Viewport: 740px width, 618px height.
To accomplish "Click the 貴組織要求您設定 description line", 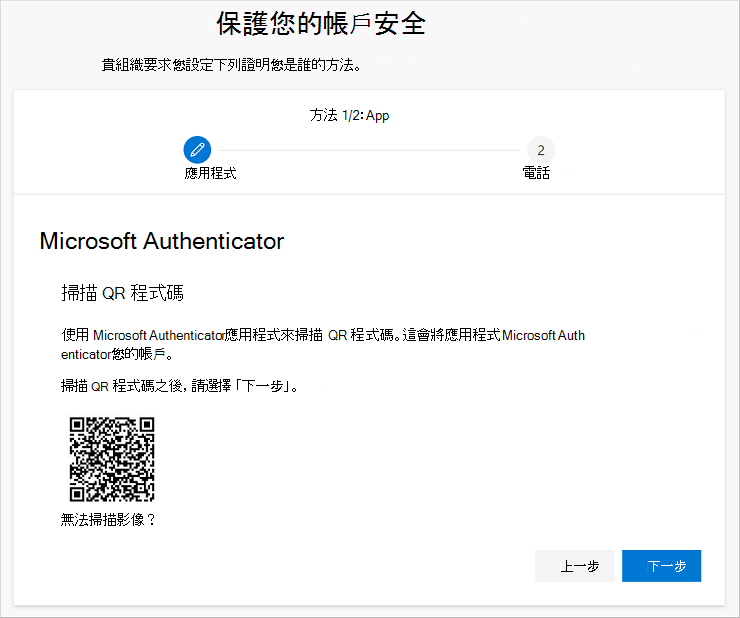I will (x=231, y=65).
